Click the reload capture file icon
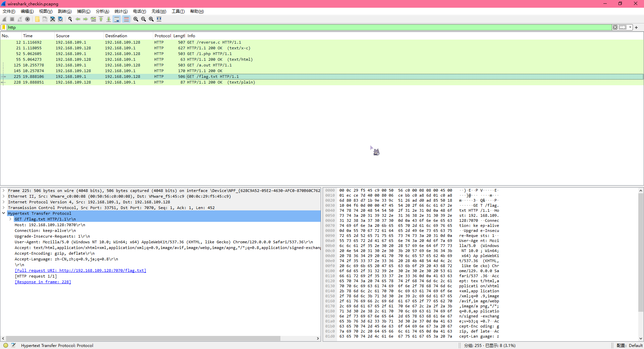The height and width of the screenshot is (349, 644). click(x=60, y=19)
